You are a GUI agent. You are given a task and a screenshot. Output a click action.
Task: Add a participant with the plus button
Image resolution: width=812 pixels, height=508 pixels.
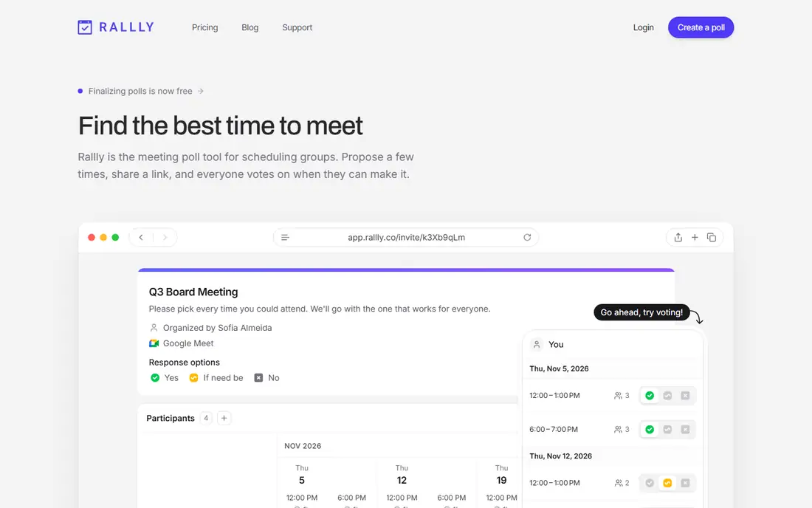coord(224,418)
